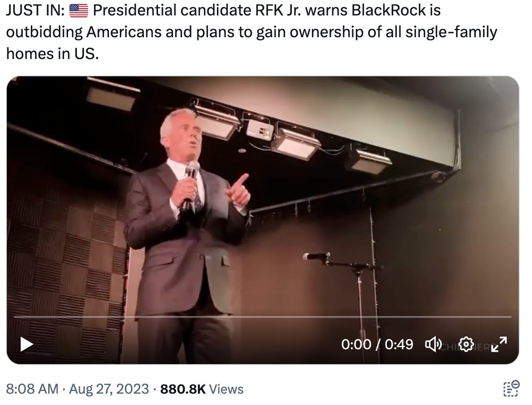Click the dashed list icon below the video

click(x=511, y=389)
